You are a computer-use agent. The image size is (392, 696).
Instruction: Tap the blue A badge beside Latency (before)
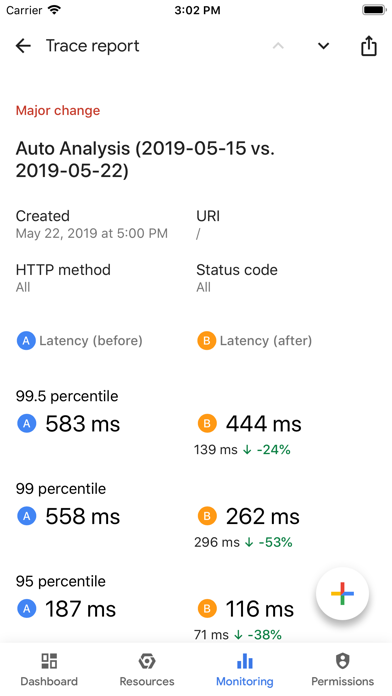(26, 340)
